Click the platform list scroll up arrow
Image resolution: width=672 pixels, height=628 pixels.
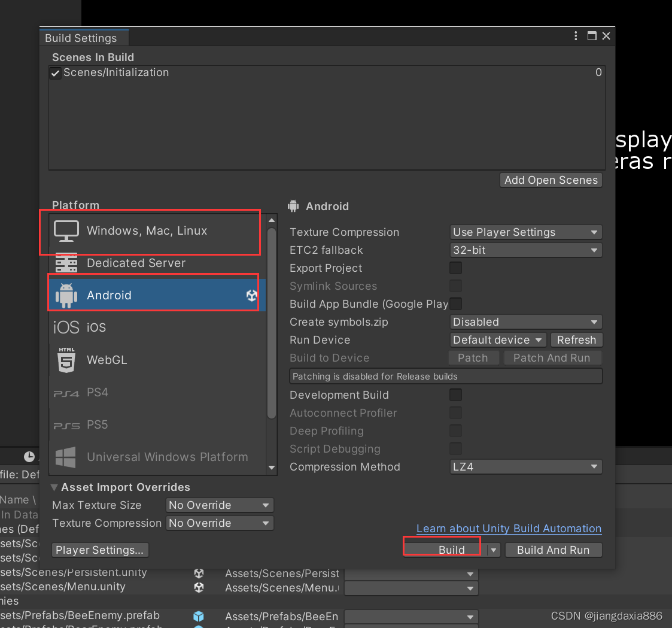[271, 220]
